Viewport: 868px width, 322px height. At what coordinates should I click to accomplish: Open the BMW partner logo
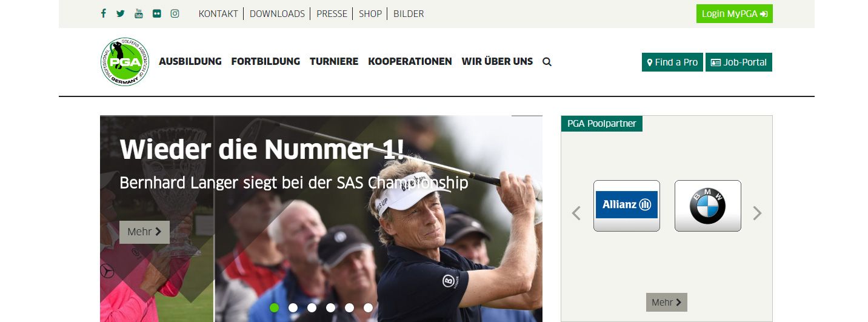[708, 206]
